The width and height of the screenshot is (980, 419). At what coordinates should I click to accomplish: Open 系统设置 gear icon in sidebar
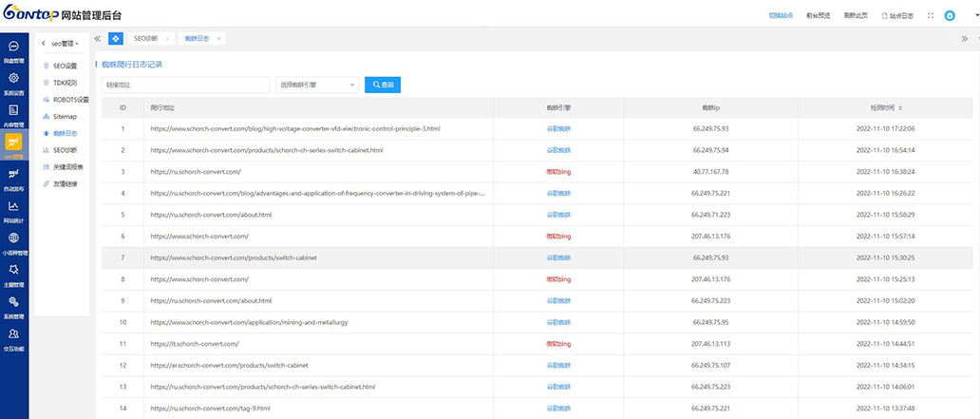tap(14, 83)
